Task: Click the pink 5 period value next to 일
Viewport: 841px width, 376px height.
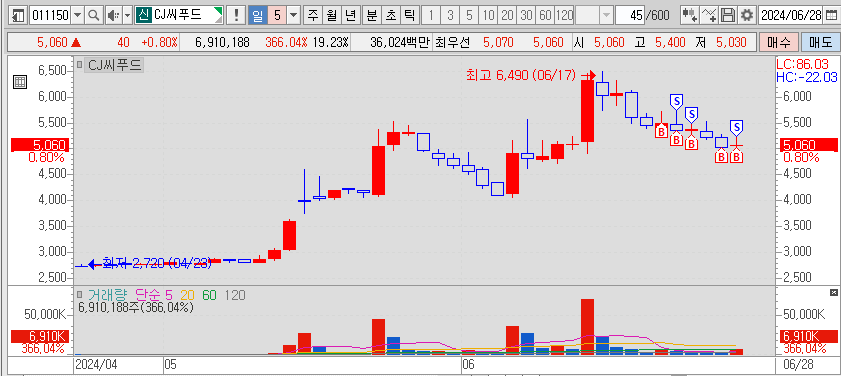Action: [277, 15]
